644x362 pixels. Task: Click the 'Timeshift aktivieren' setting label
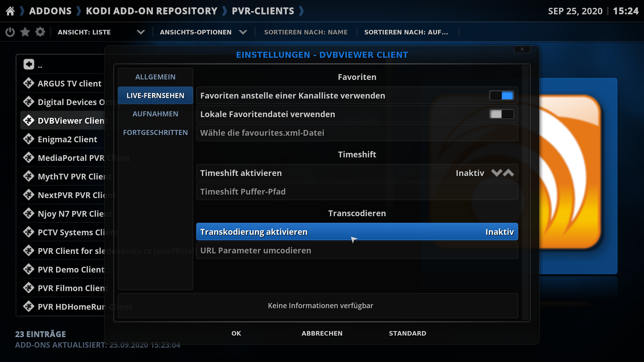(241, 173)
